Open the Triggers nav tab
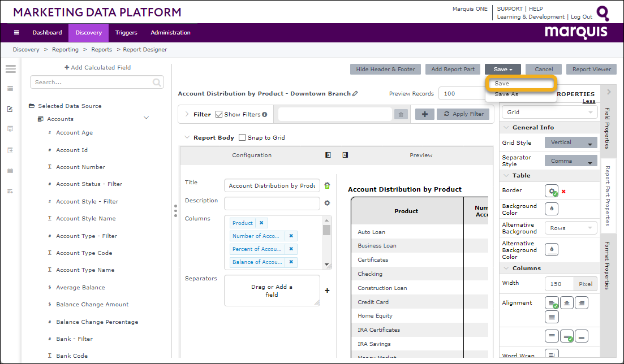The image size is (624, 364). (x=126, y=33)
